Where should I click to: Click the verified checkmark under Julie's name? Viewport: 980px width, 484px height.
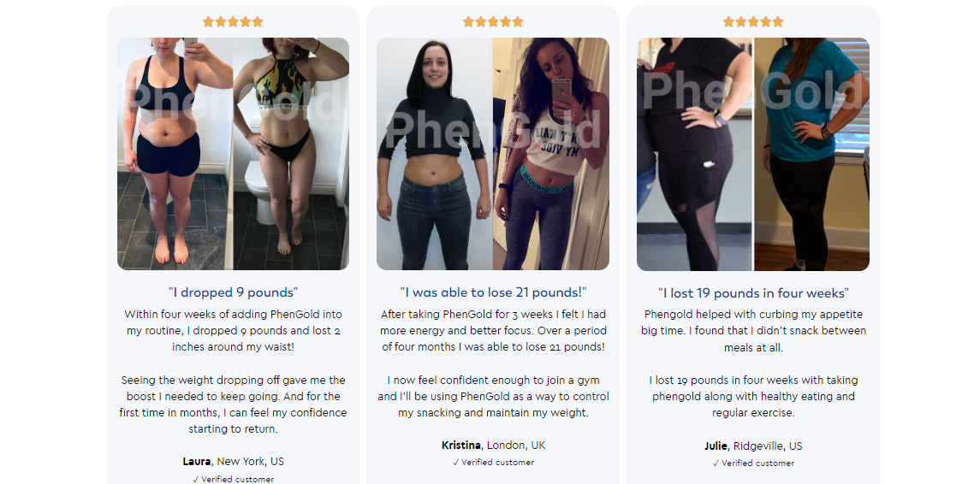[753, 463]
